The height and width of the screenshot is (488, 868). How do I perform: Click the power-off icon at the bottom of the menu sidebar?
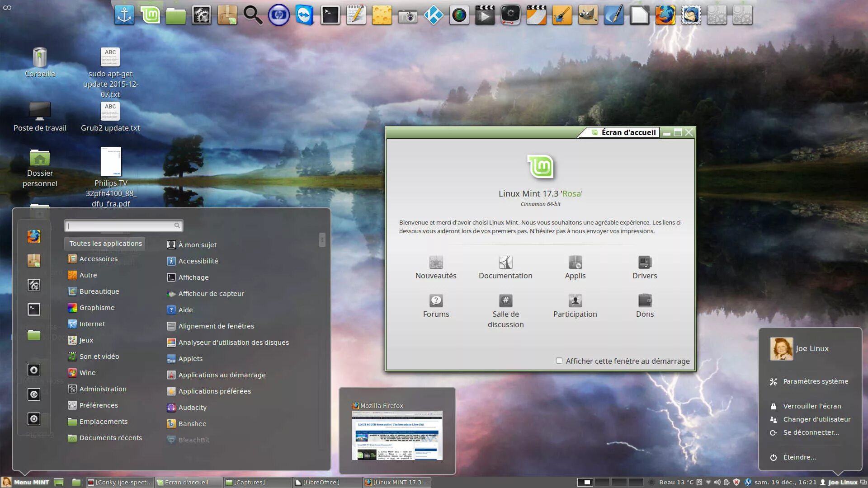coord(34,419)
